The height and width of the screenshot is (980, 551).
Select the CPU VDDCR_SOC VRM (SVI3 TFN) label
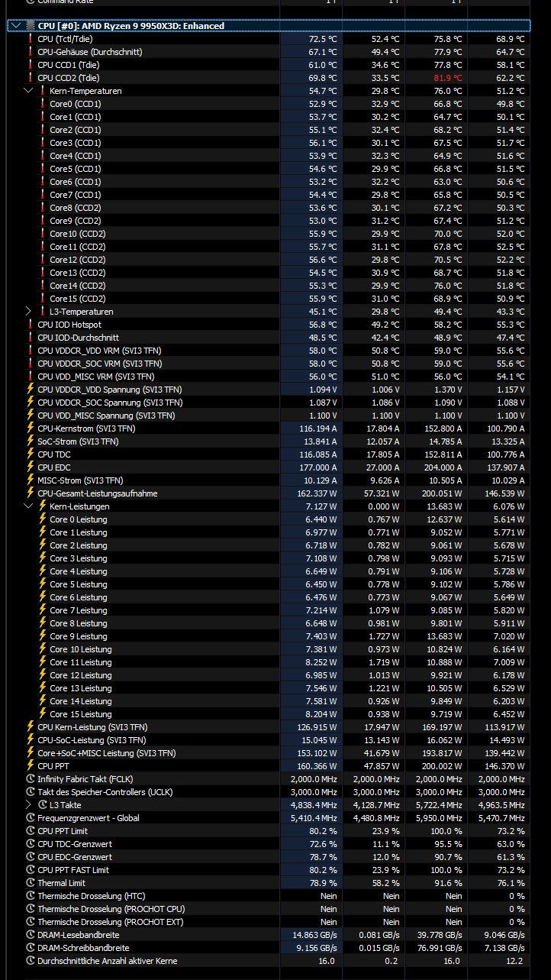(x=99, y=364)
